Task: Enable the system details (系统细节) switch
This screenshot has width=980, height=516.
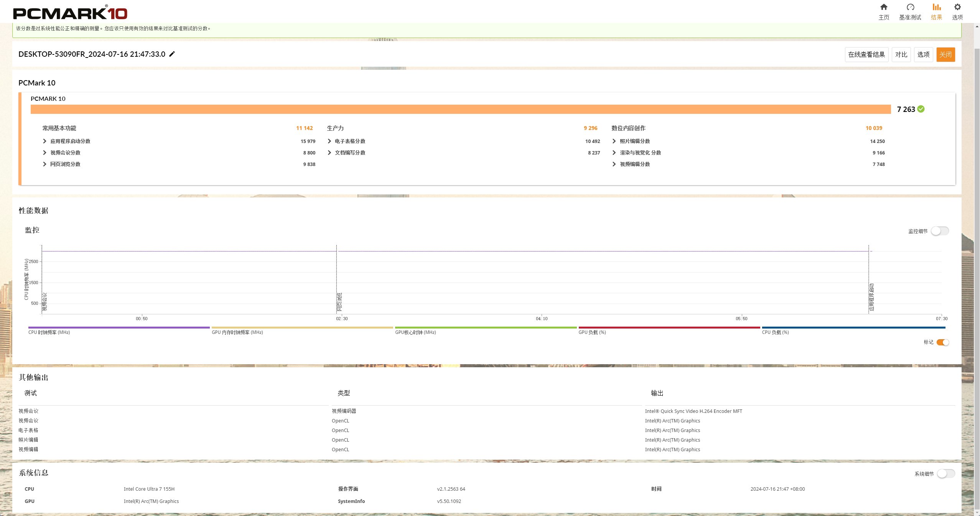Action: (x=945, y=474)
